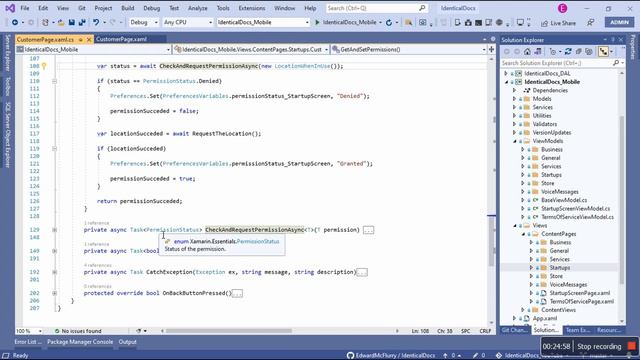
Task: Click the Send Feedback person icon
Action: (x=591, y=22)
